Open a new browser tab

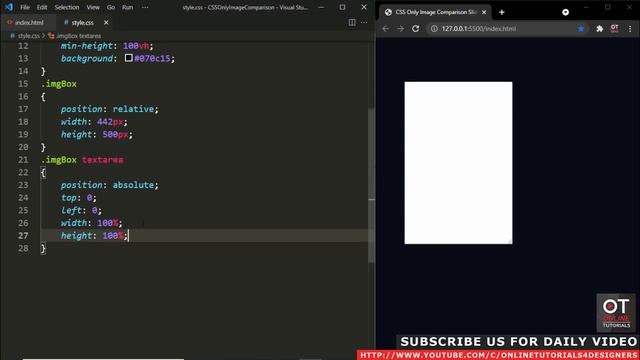[502, 12]
